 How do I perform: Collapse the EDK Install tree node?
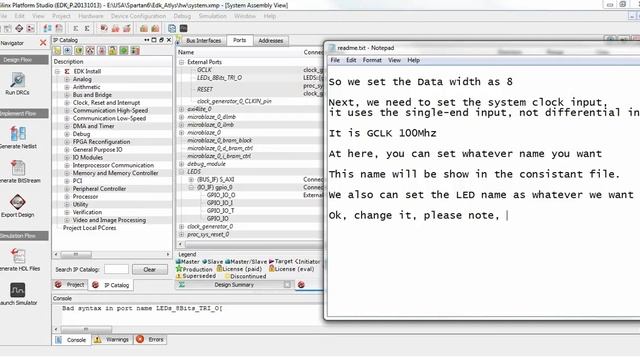pos(58,71)
